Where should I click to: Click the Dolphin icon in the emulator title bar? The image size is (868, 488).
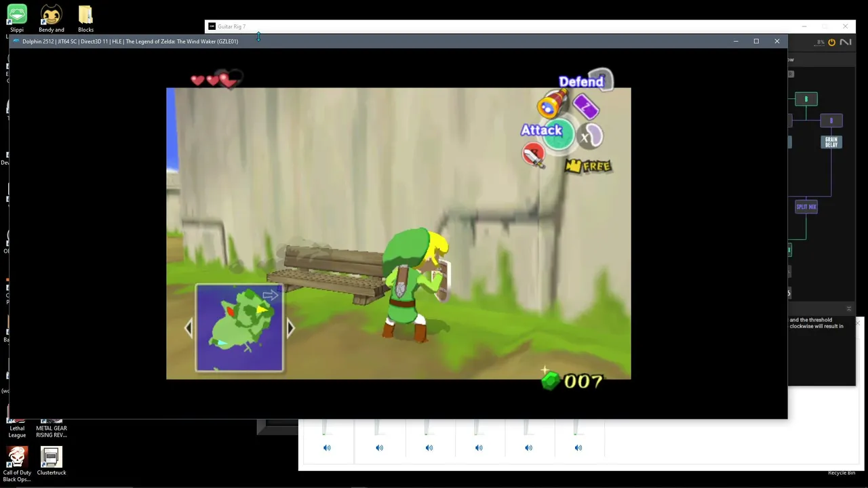tap(16, 41)
